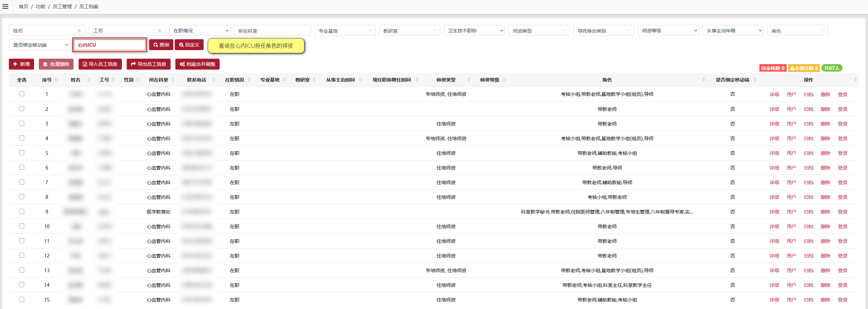Click the 自定义 custom query button
Viewport: 868px width, 309px height.
[x=189, y=45]
